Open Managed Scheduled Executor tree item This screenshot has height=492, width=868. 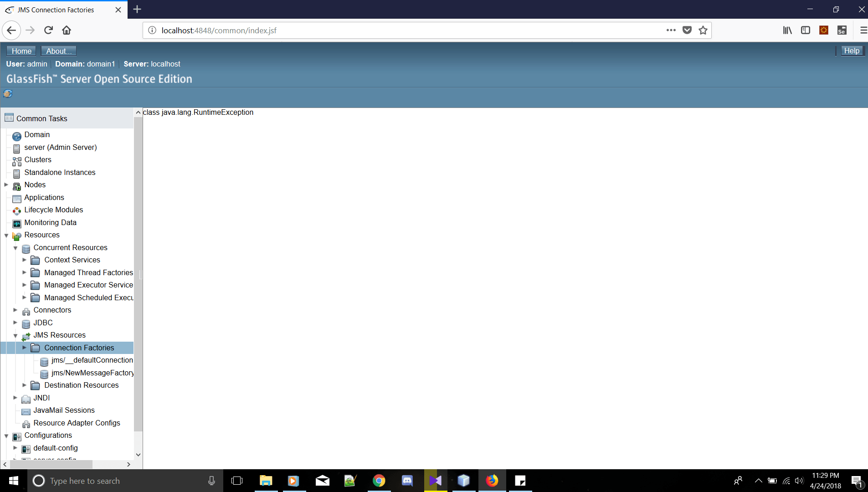[x=89, y=297]
